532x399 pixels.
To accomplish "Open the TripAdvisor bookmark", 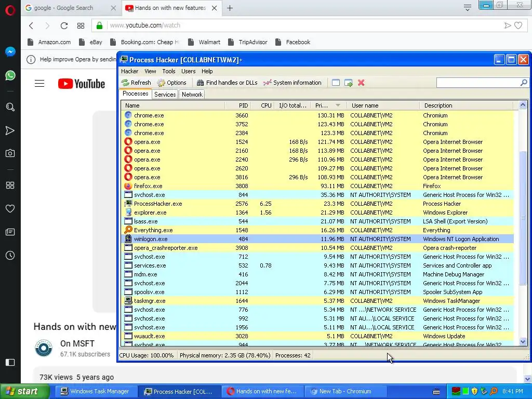I will click(x=248, y=42).
